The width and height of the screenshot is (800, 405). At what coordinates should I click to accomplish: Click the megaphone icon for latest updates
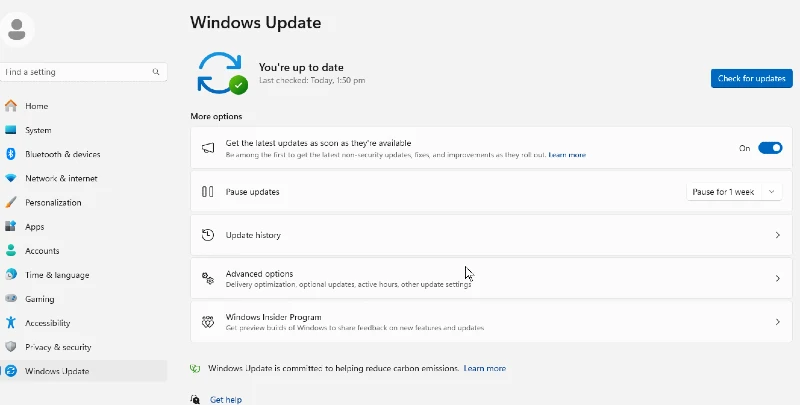(x=208, y=148)
